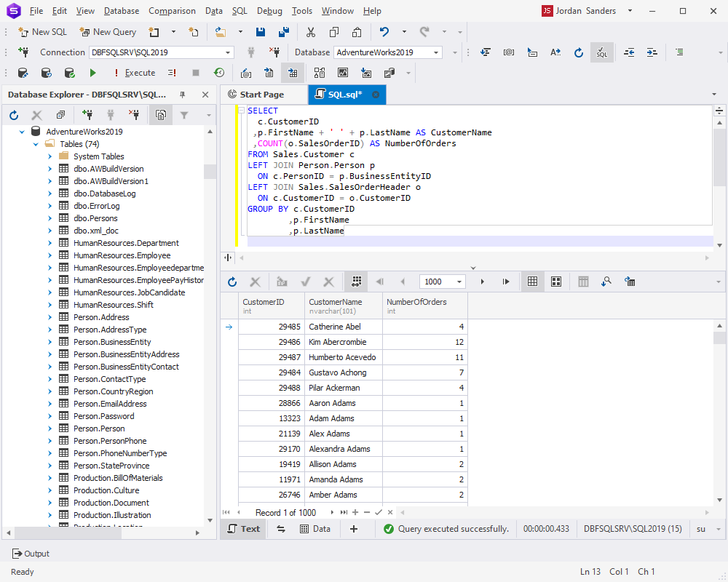Toggle grid view in results toolbar
The height and width of the screenshot is (582, 728).
point(532,282)
